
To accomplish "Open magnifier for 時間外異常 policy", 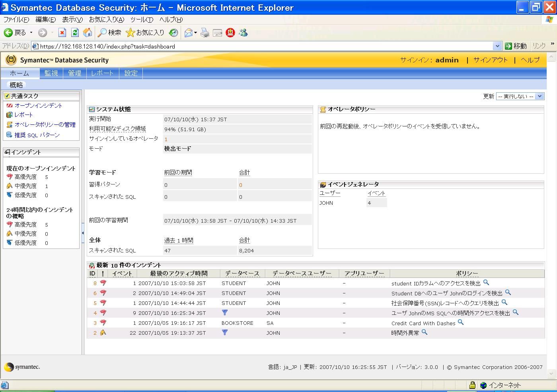I will coord(424,332).
